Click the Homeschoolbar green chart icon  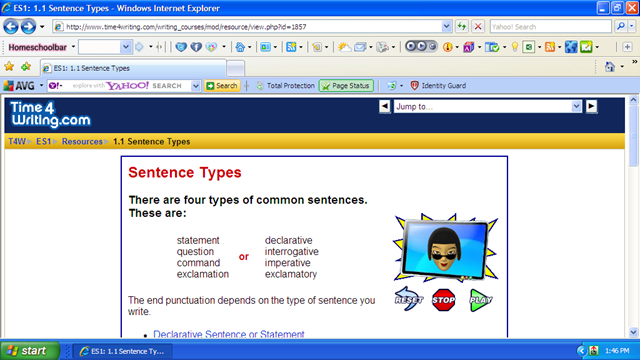586,47
